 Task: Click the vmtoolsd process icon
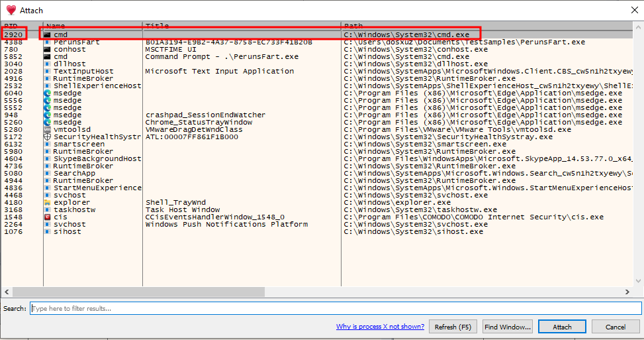pyautogui.click(x=47, y=129)
